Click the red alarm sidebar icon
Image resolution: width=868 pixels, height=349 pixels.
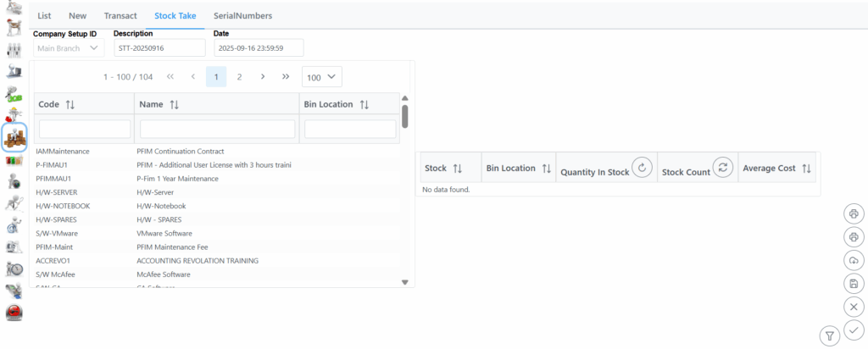[14, 313]
